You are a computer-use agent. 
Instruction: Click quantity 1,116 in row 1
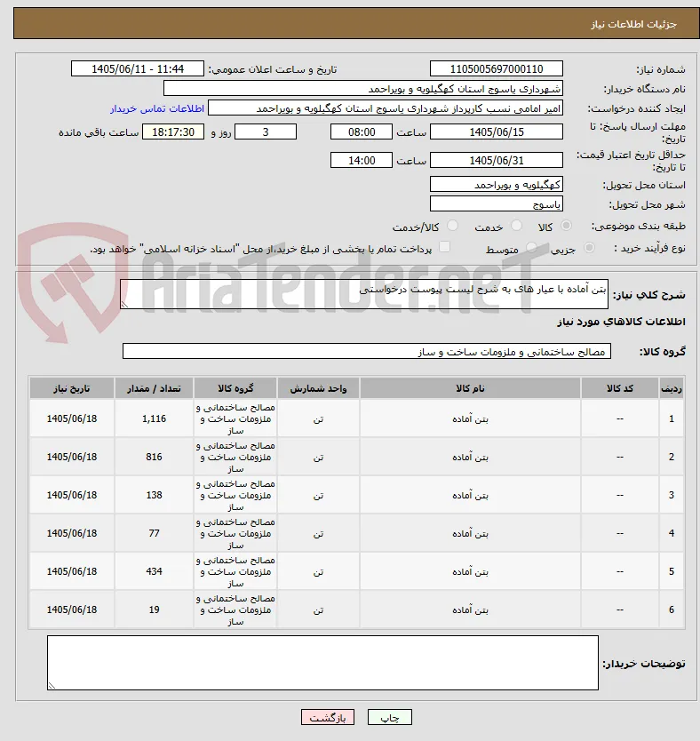(154, 418)
